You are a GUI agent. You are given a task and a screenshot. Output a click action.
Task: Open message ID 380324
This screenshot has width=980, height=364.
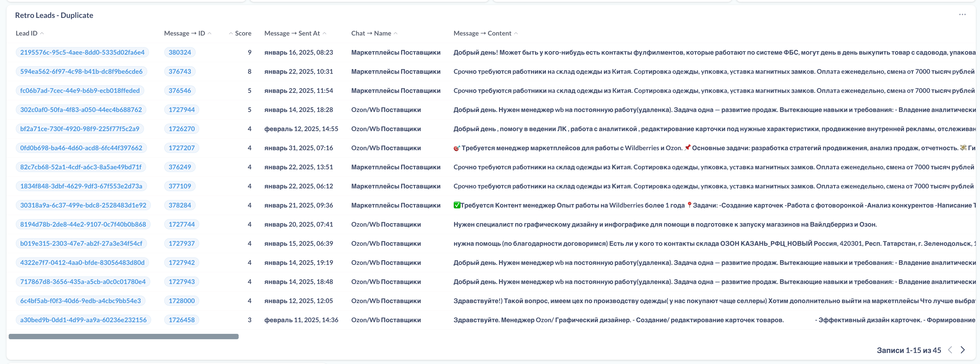pos(180,52)
